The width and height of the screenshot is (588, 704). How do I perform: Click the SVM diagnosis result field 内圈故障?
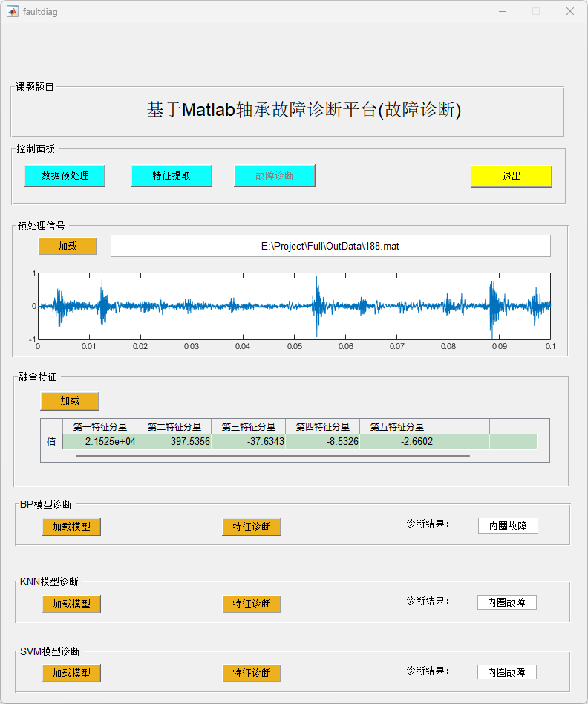(x=507, y=672)
